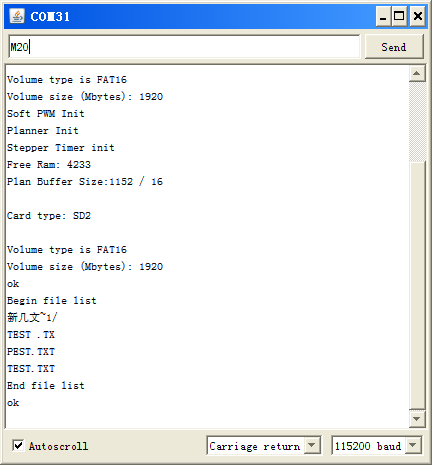Click the last 'ok' response line

[x=13, y=403]
